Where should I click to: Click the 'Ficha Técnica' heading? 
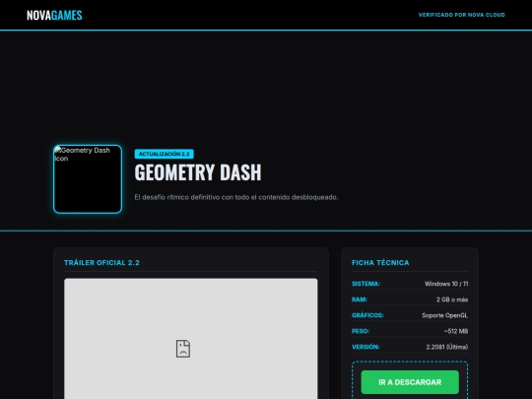click(x=380, y=263)
